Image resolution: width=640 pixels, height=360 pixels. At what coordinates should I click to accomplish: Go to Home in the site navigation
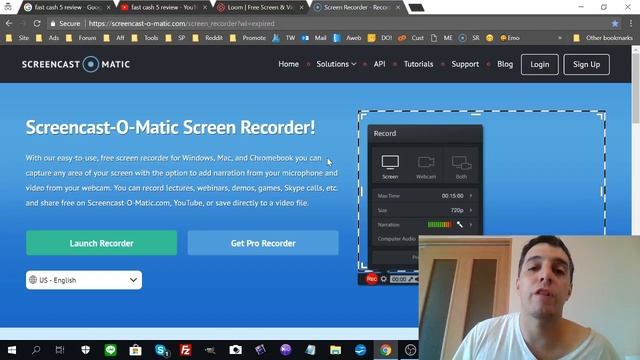coord(289,64)
